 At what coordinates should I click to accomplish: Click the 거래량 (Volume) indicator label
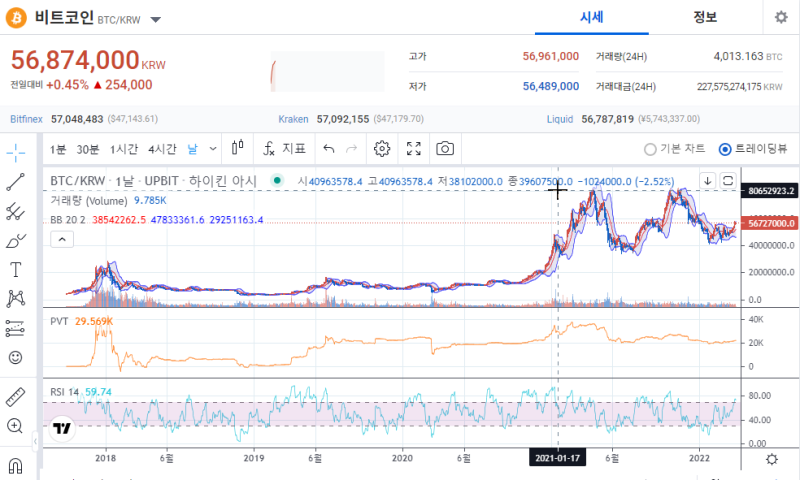89,200
